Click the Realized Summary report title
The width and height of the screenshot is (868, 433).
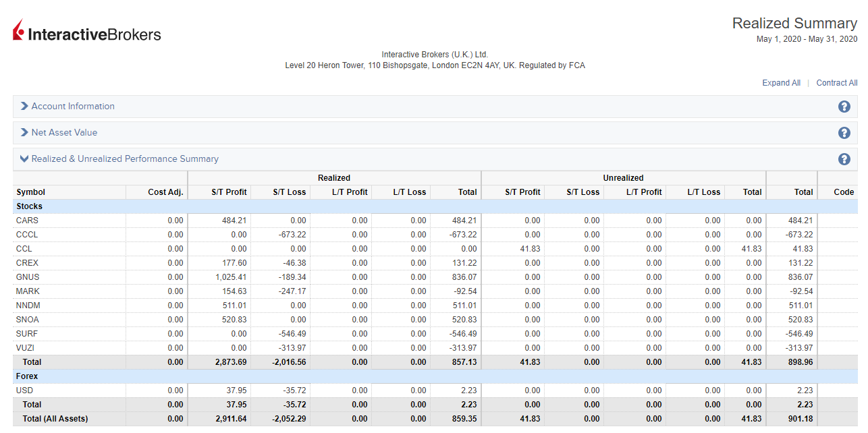point(794,24)
